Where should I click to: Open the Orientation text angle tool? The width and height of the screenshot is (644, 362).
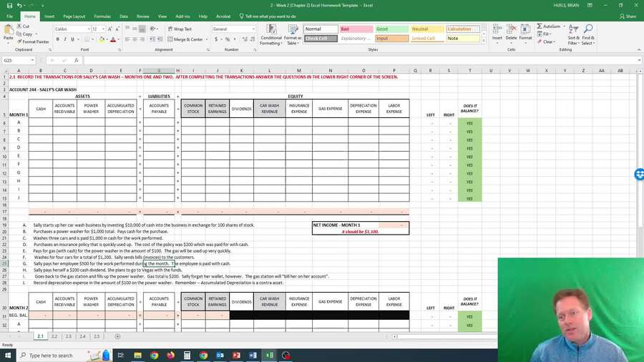click(x=154, y=29)
